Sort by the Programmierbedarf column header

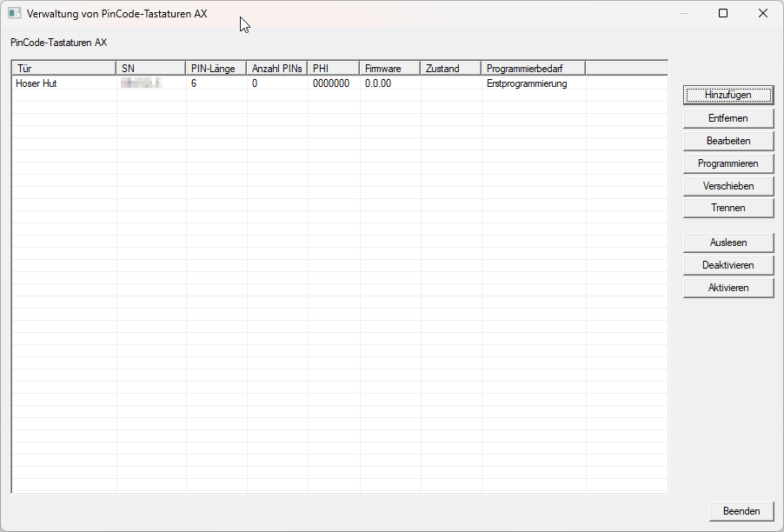click(x=533, y=69)
